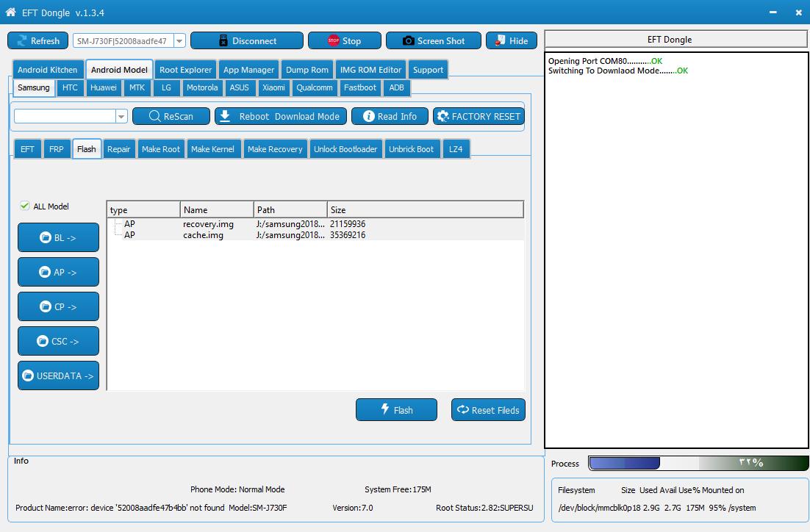Open the Unlock Bootloader sub-tab
Screen dimensions: 810x532
pos(345,149)
